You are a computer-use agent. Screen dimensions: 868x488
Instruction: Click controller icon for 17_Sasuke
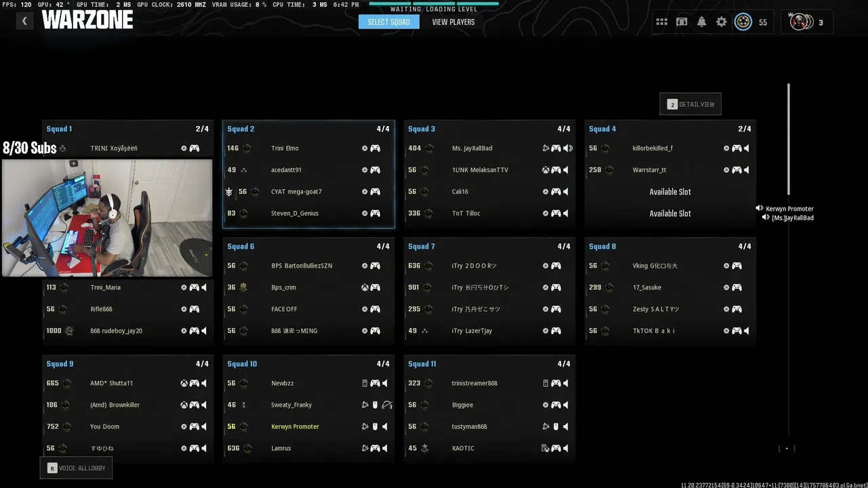click(736, 287)
